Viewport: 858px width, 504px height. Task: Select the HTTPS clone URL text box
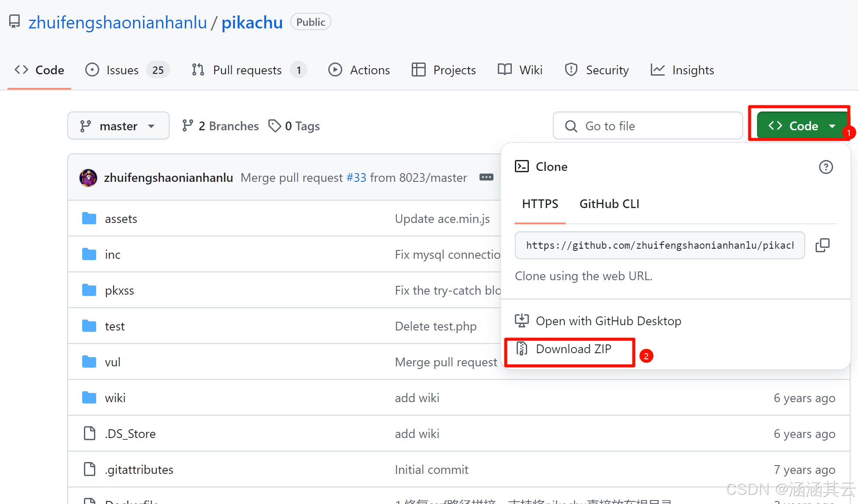[659, 245]
